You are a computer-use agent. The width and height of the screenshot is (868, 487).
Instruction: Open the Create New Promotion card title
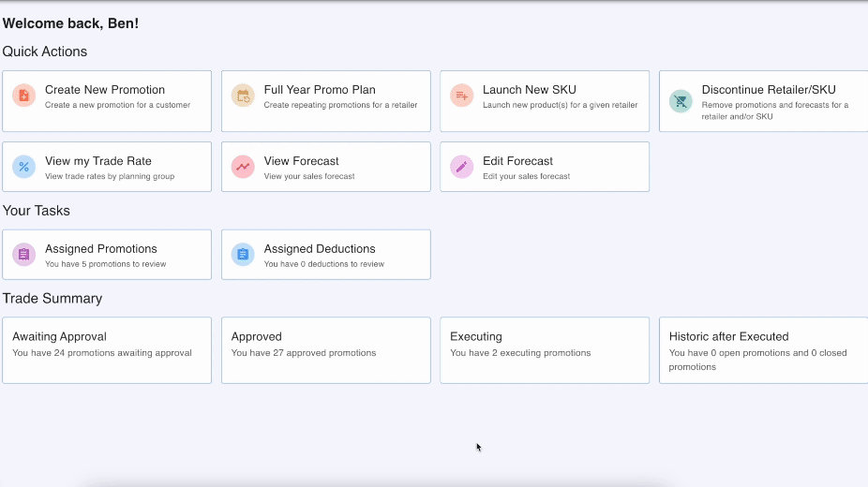point(105,90)
